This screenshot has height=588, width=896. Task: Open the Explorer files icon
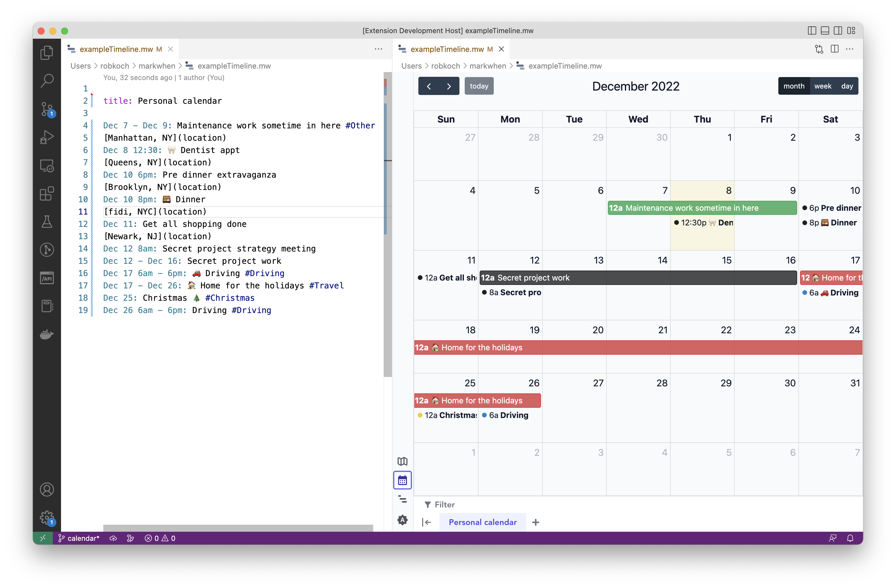pyautogui.click(x=47, y=53)
